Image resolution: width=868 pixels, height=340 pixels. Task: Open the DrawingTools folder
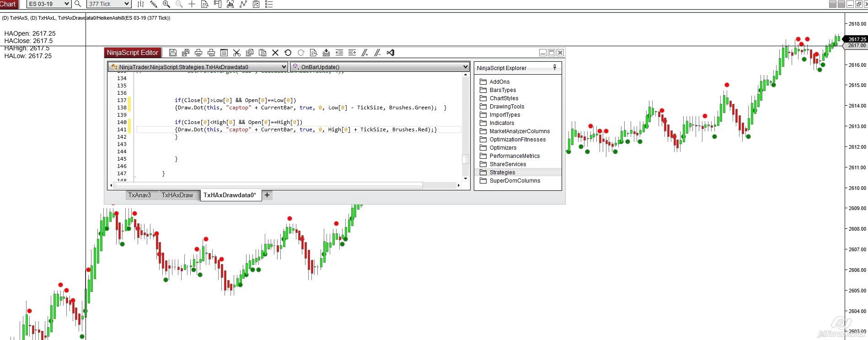[502, 107]
